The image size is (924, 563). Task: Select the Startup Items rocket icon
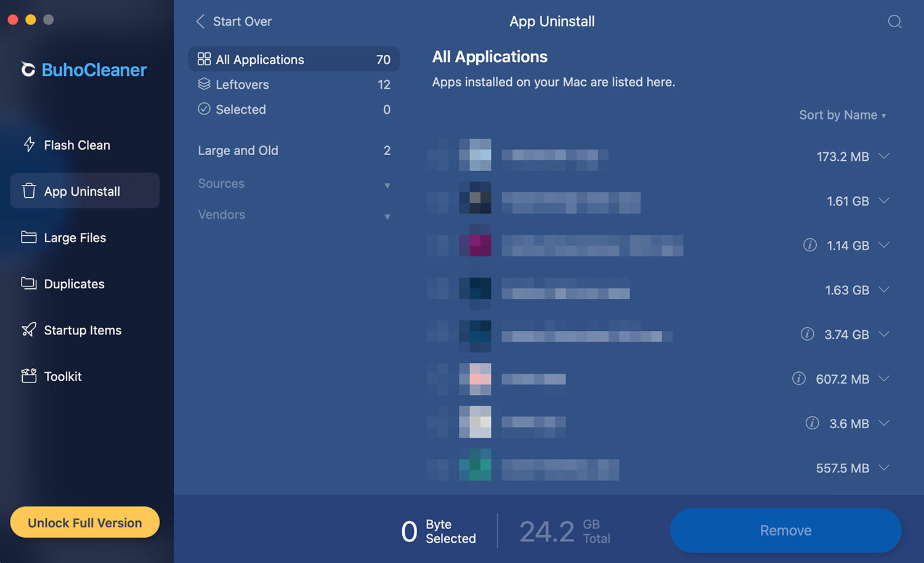pos(29,330)
